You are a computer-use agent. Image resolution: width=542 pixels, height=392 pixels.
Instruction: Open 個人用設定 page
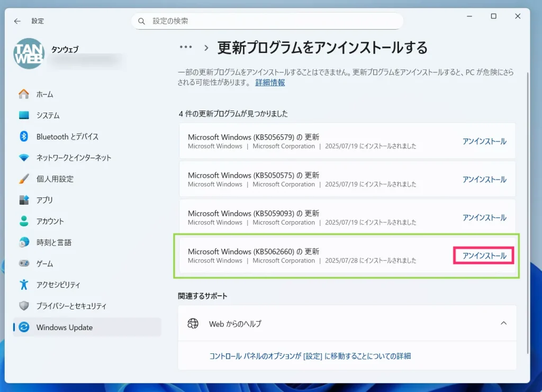coord(87,179)
